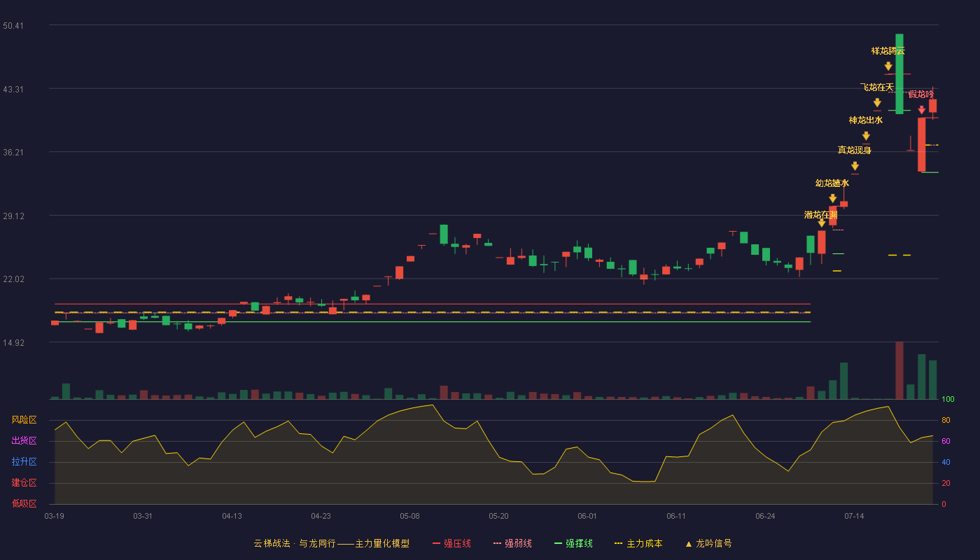Select the 祥龙腾云 signal label
980x560 pixels.
click(x=888, y=51)
